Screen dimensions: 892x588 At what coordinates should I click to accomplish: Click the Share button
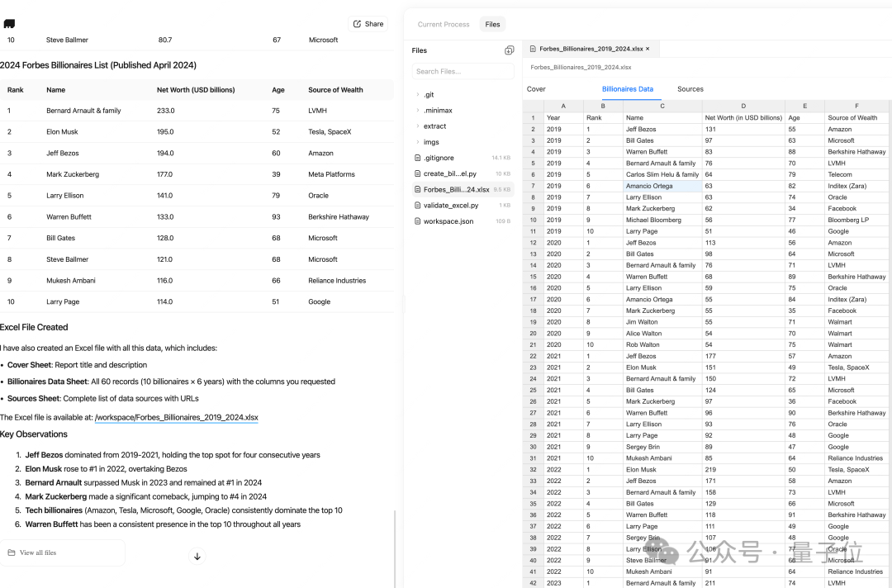click(368, 24)
